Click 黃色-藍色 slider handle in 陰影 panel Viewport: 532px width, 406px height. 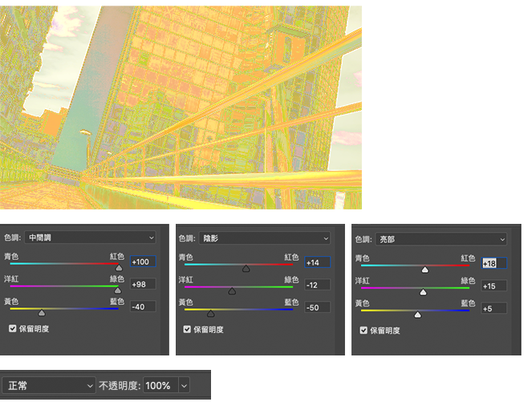[x=211, y=314]
